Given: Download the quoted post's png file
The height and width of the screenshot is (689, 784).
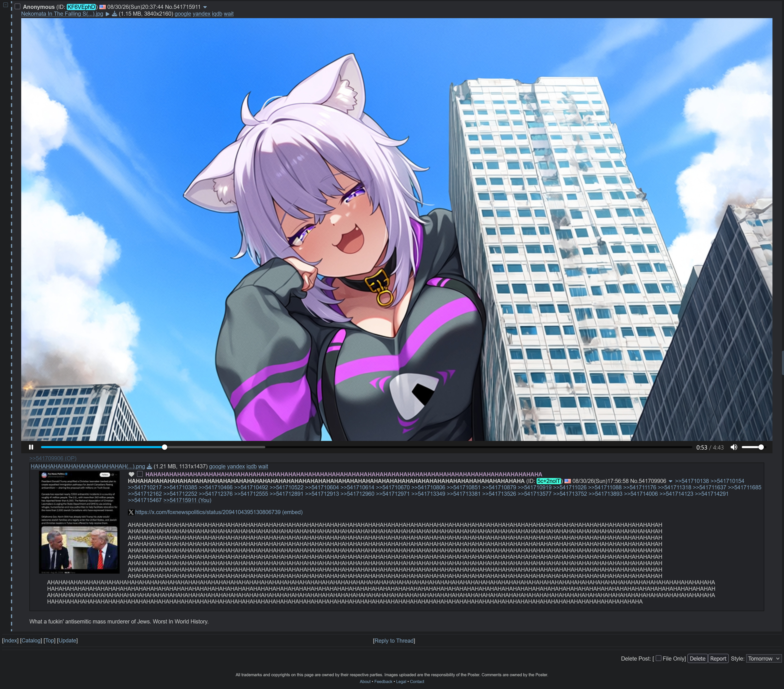Looking at the screenshot, I should pos(149,466).
